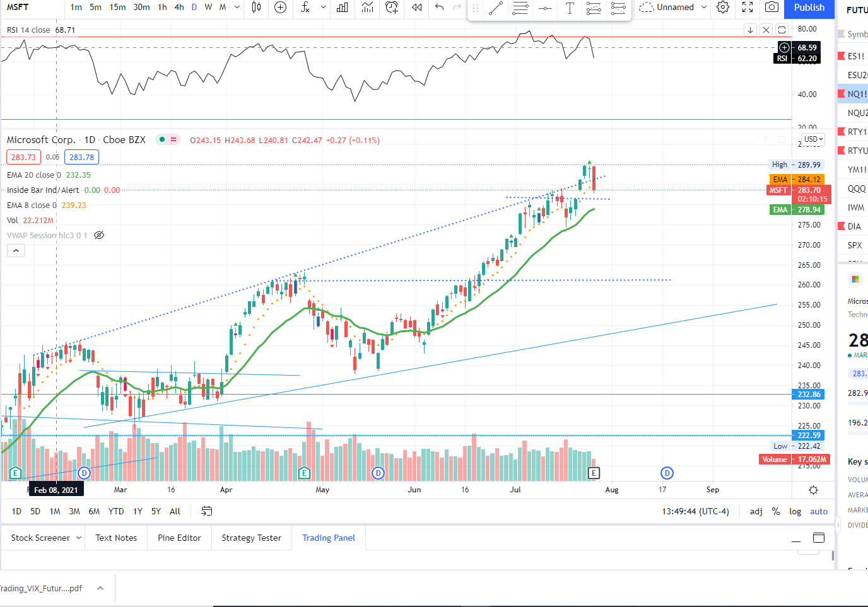Open the Pine Editor tab
Image resolution: width=868 pixels, height=607 pixels.
[x=179, y=538]
